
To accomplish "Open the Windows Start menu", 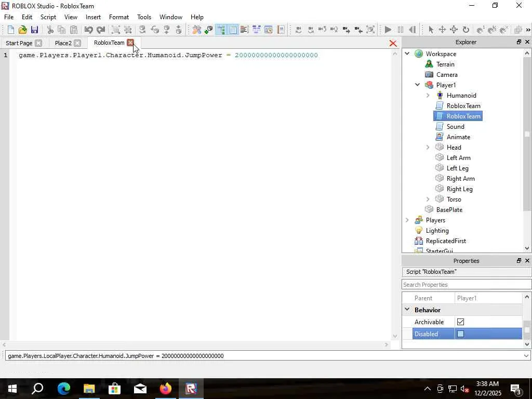I will pos(12,389).
